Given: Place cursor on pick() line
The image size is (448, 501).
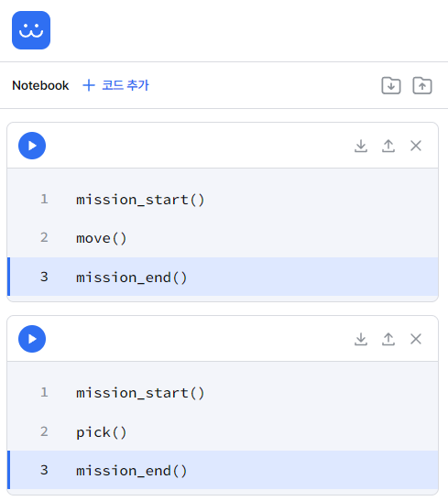Looking at the screenshot, I should [x=223, y=431].
